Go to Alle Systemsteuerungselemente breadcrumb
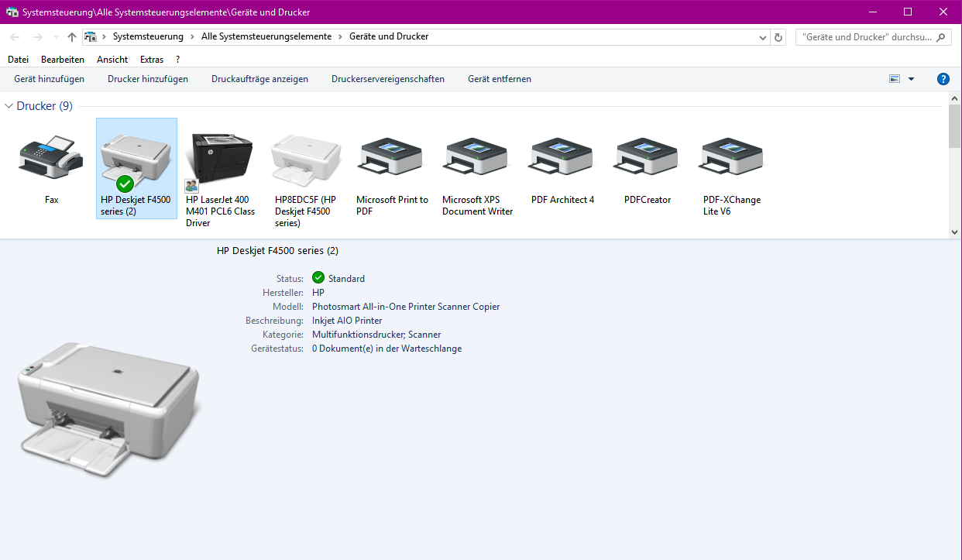This screenshot has height=560, width=962. [x=266, y=36]
